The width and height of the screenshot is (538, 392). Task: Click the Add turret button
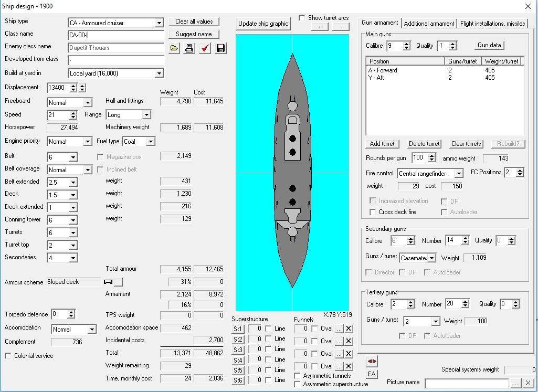[x=382, y=144]
